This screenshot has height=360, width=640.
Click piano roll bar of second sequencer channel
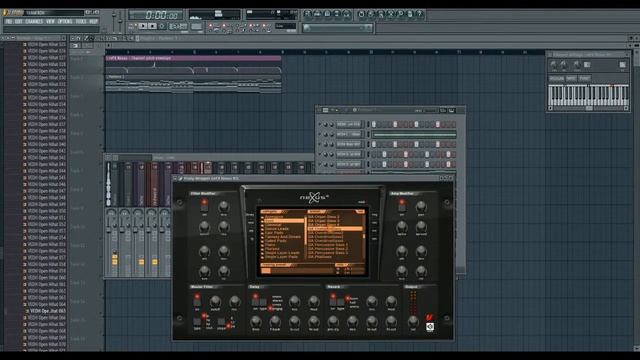[x=414, y=134]
